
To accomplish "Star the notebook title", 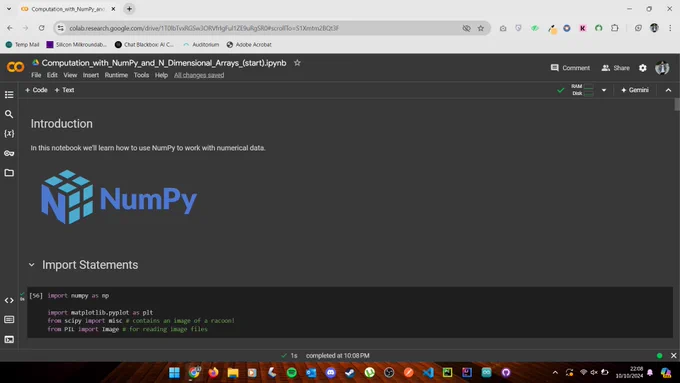I will click(297, 63).
